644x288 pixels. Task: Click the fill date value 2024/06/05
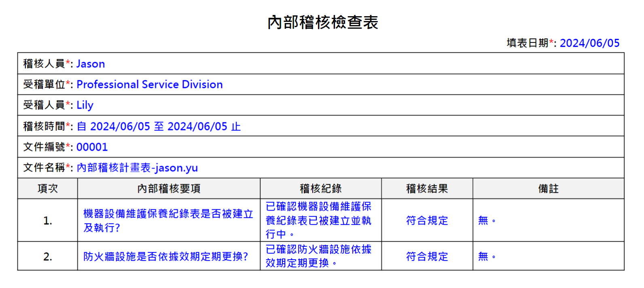589,43
